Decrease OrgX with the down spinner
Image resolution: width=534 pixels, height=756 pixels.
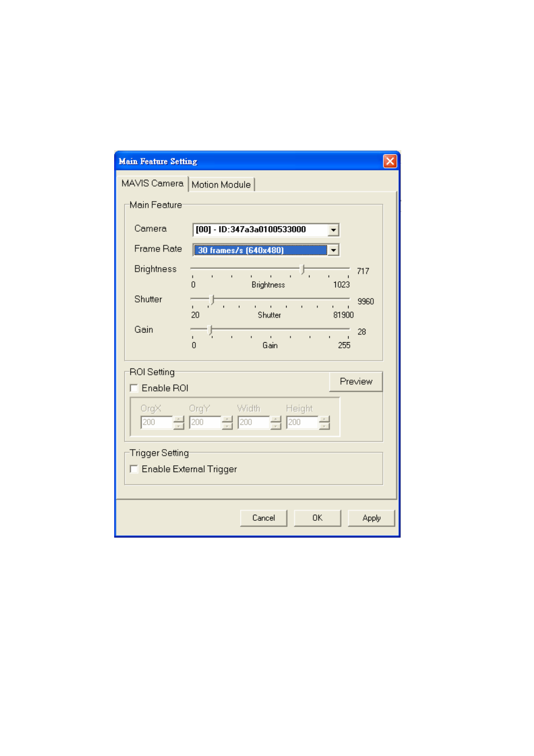[x=179, y=426]
